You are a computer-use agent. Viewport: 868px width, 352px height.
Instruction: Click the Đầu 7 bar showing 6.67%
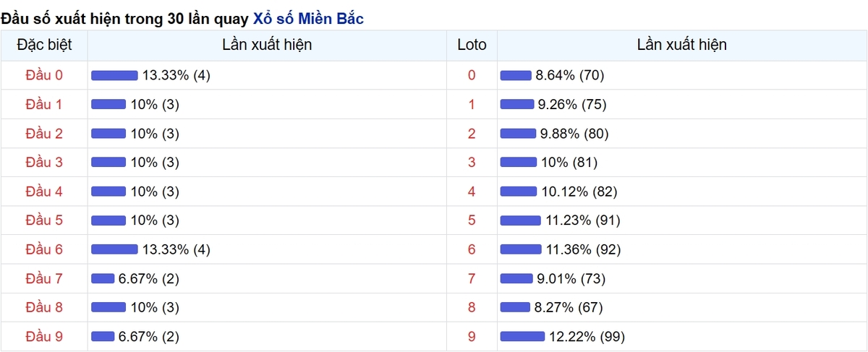point(103,278)
